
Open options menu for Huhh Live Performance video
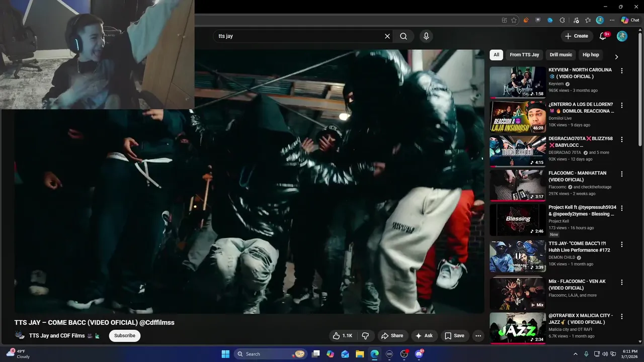tap(622, 244)
